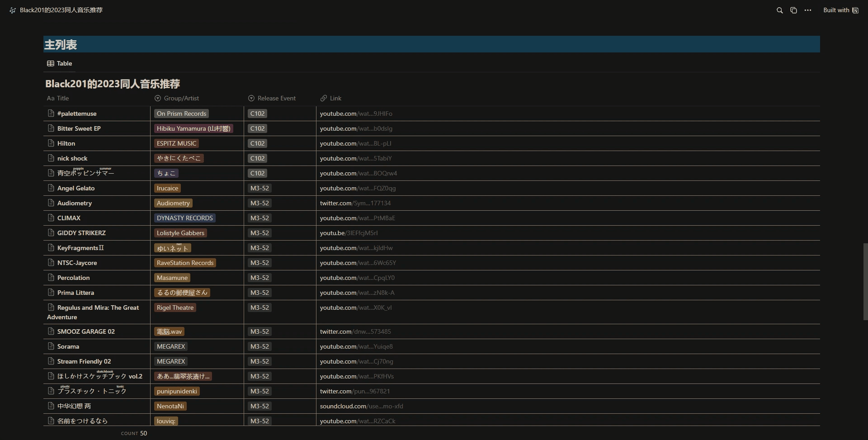Click the page icon next to #palettemuse
The width and height of the screenshot is (868, 440).
click(51, 114)
